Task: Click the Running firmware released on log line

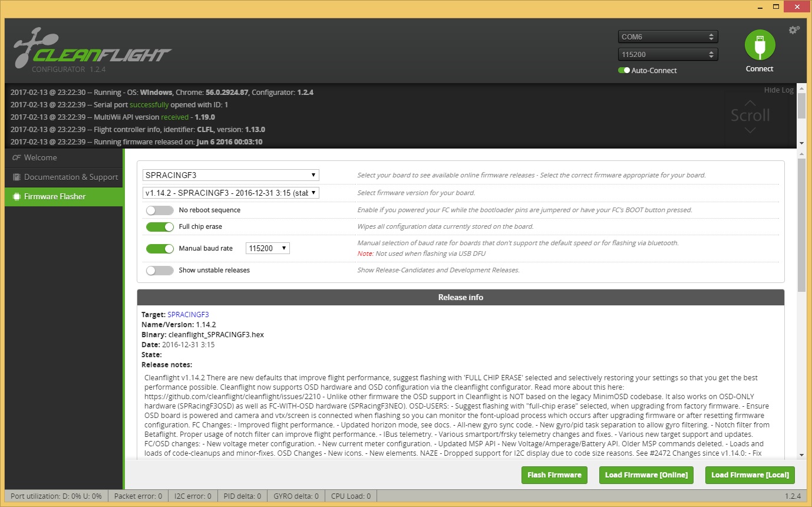Action: [137, 141]
